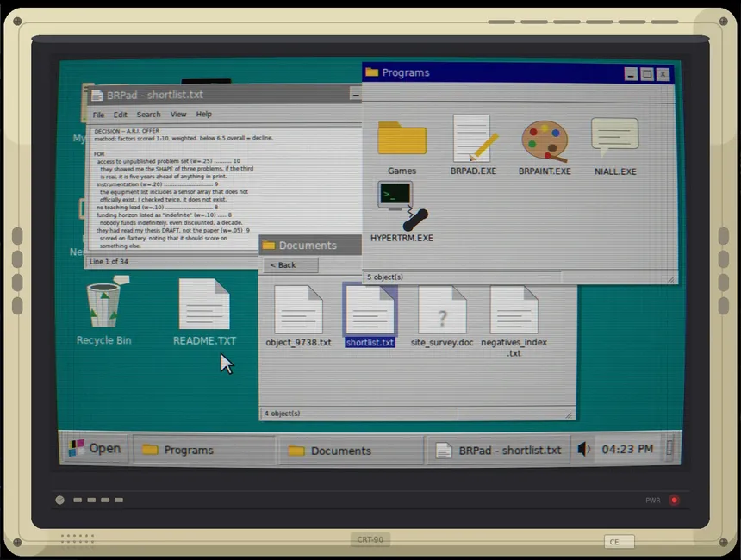Open the Help menu in BRPad
Screen dimensions: 741x560
(x=203, y=114)
